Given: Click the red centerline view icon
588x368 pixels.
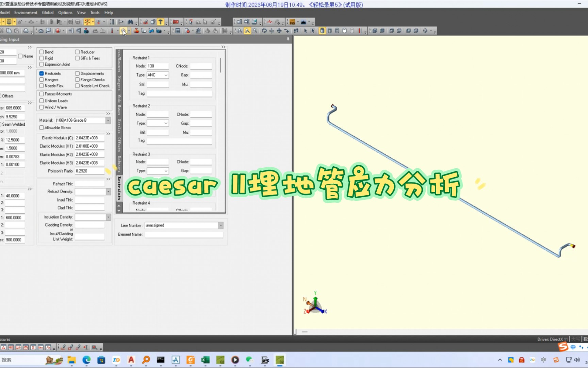Looking at the screenshot, I should (359, 31).
